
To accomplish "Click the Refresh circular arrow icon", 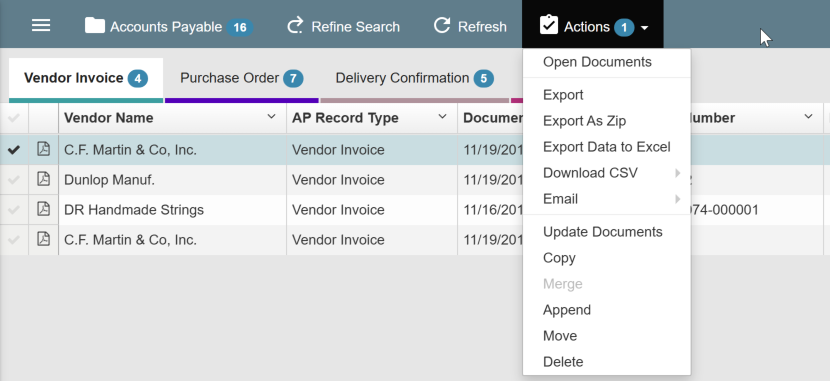I will [442, 25].
